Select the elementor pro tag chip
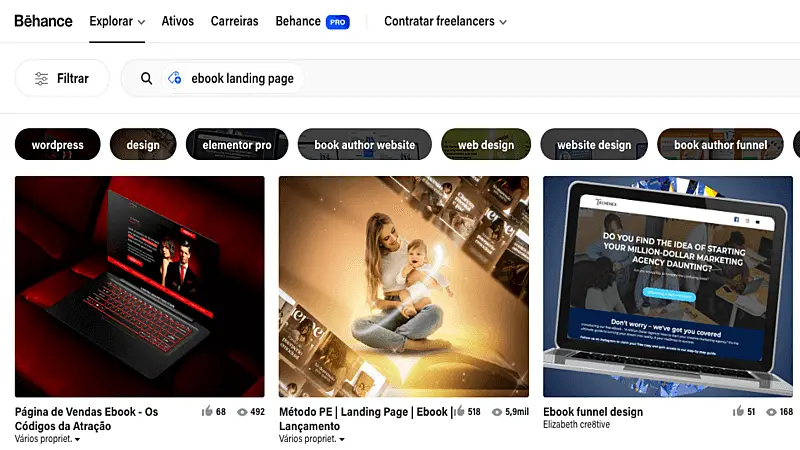 click(237, 144)
